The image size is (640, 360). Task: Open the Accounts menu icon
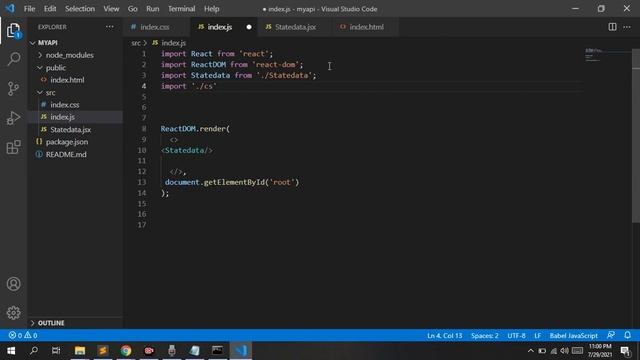coord(13,284)
